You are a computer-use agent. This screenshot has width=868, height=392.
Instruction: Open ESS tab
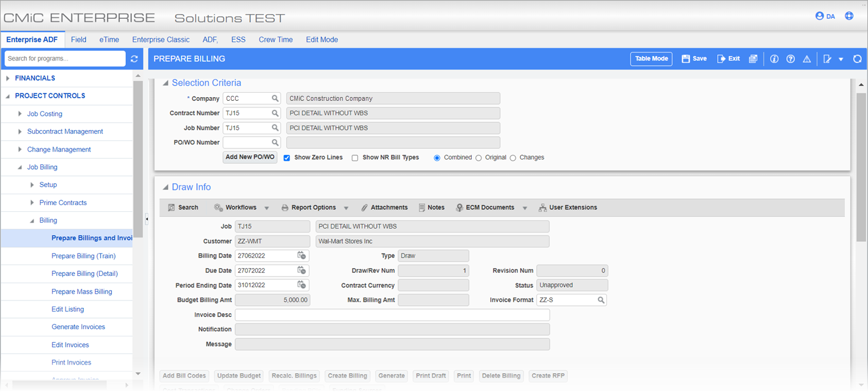coord(238,40)
